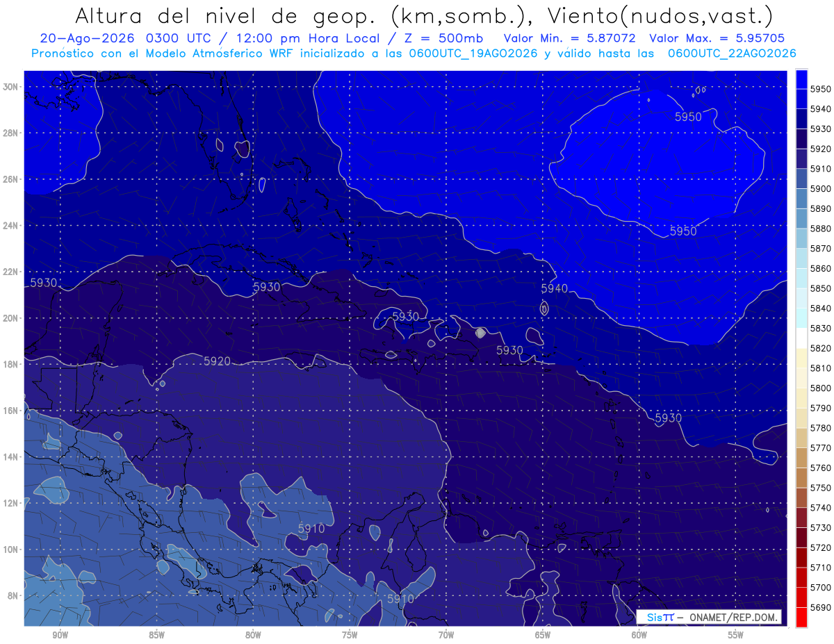The height and width of the screenshot is (644, 834).
Task: Click the 5920 contour label on the map
Action: point(217,361)
